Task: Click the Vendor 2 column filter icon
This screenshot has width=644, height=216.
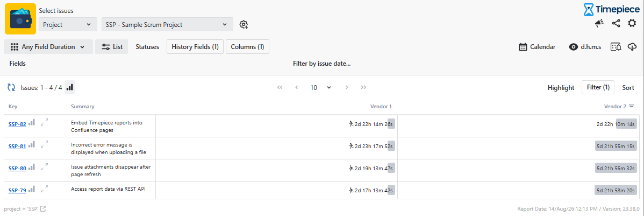Action: (x=632, y=107)
